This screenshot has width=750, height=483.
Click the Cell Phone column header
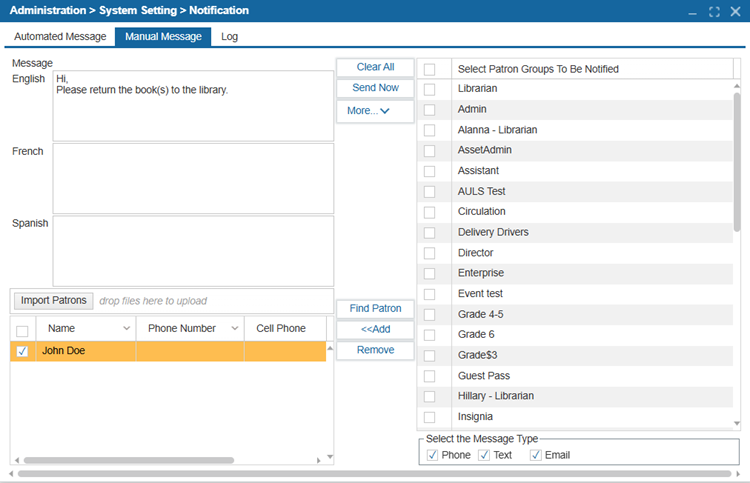[x=285, y=329]
